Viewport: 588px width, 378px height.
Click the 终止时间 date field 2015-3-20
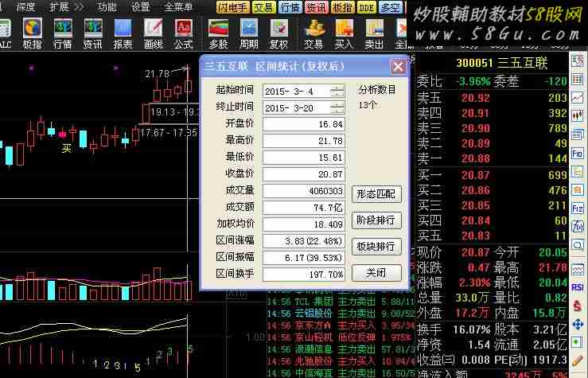click(x=303, y=108)
